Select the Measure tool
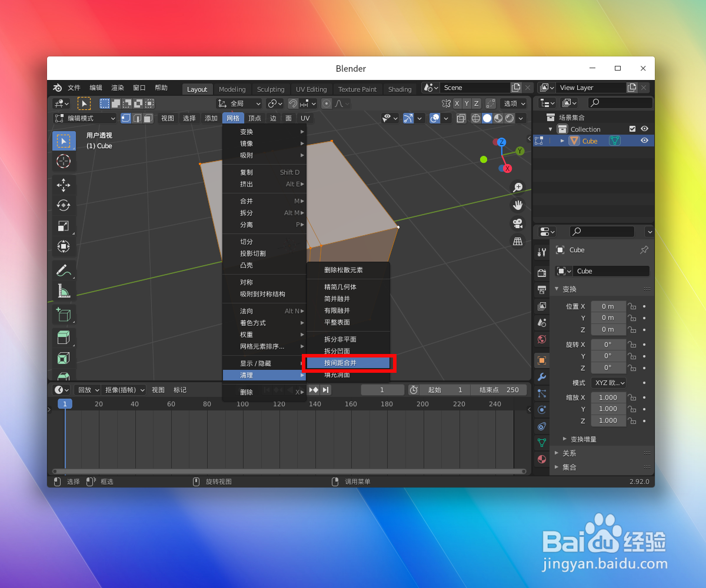Viewport: 706px width, 588px height. [x=64, y=290]
